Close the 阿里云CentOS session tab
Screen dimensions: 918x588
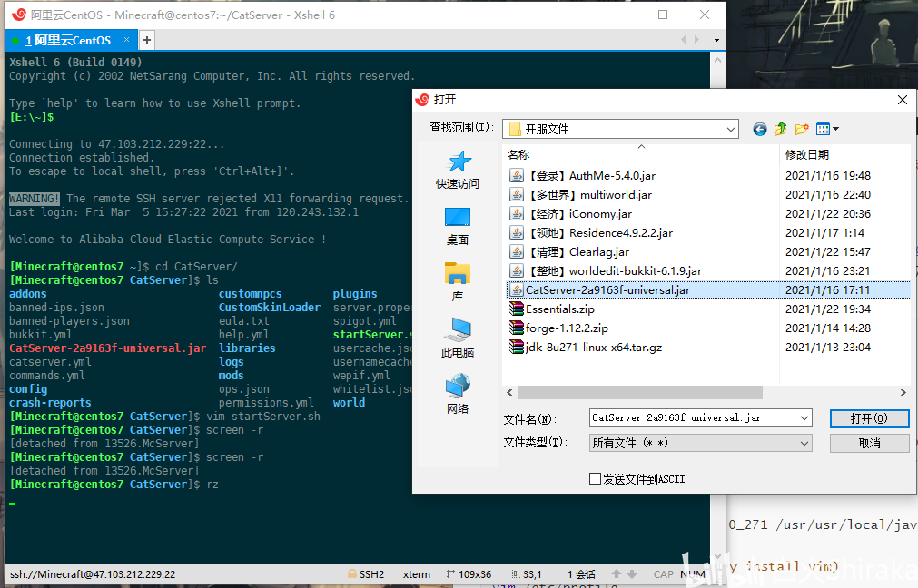(126, 39)
